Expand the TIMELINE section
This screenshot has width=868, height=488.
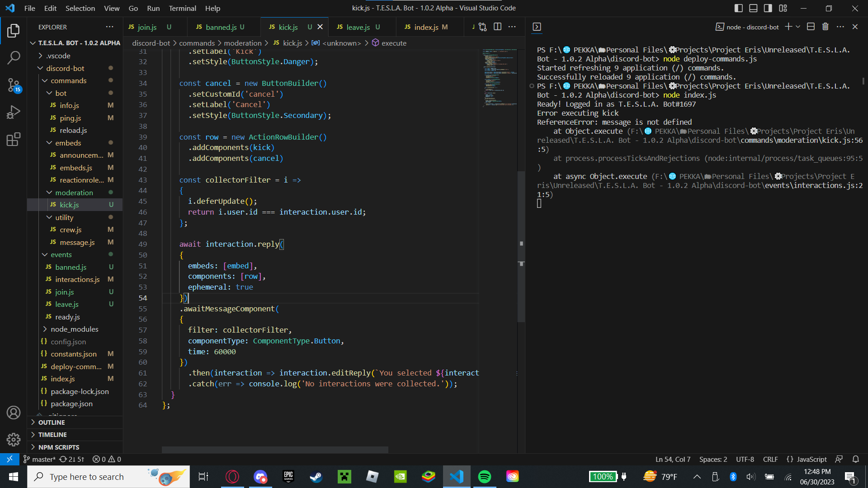52,435
